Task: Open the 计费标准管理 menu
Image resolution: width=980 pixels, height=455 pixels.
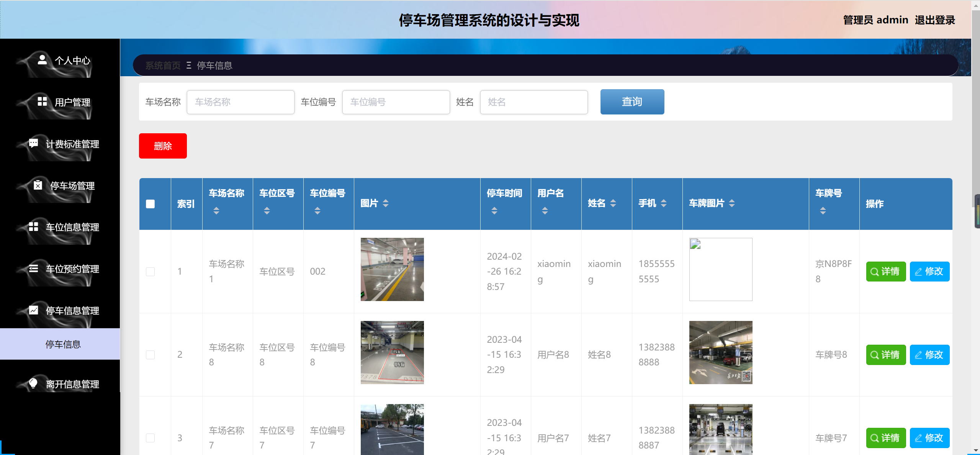Action: click(x=60, y=144)
